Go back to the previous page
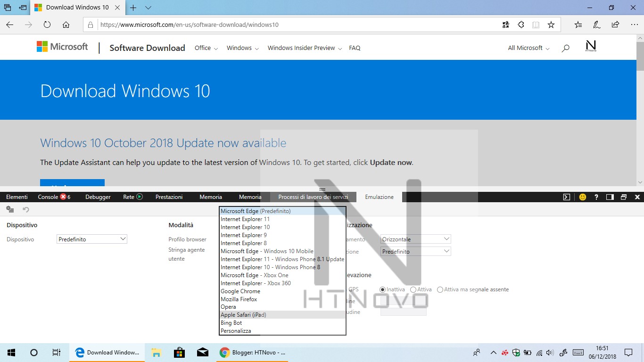Viewport: 644px width, 362px height. (x=10, y=25)
